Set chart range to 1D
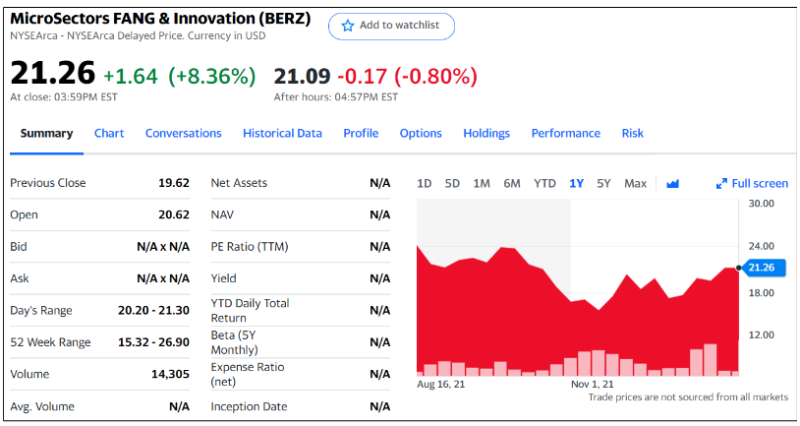 click(x=424, y=183)
